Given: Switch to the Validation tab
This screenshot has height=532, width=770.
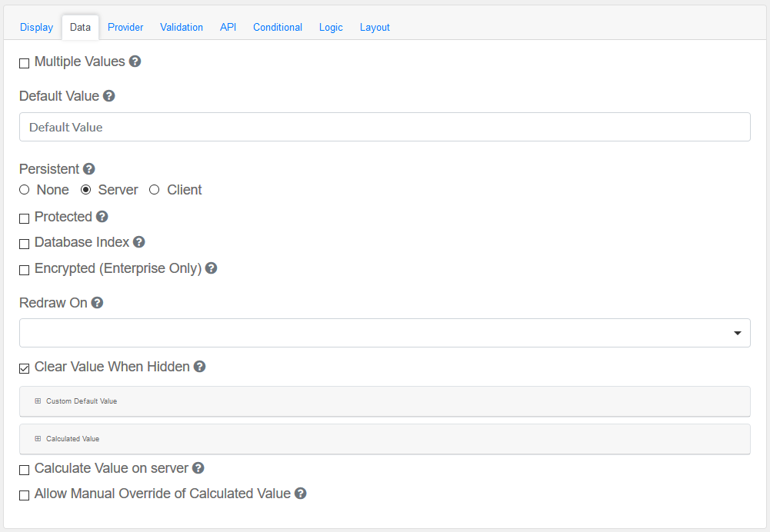Looking at the screenshot, I should (182, 27).
